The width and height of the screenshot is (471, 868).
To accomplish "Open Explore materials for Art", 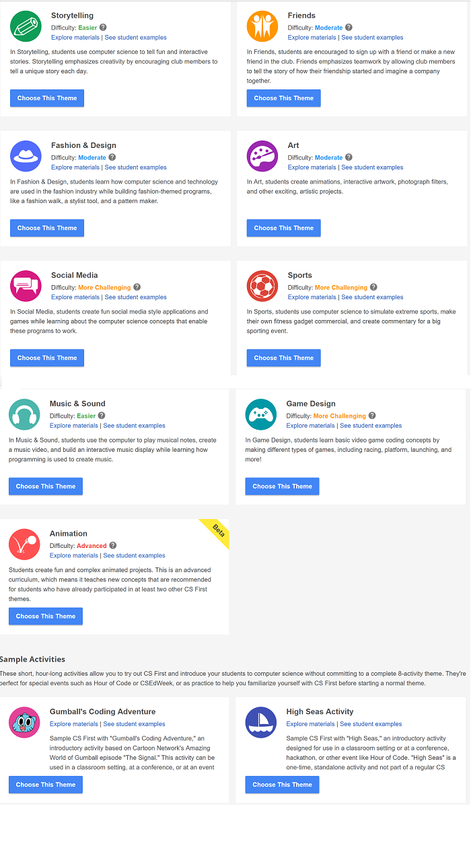I will tap(312, 167).
